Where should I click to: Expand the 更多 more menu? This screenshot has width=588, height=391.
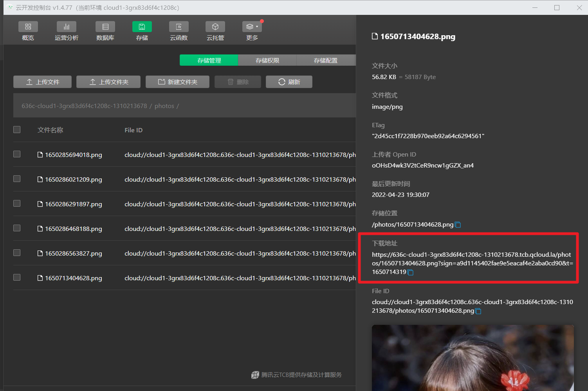coord(252,31)
